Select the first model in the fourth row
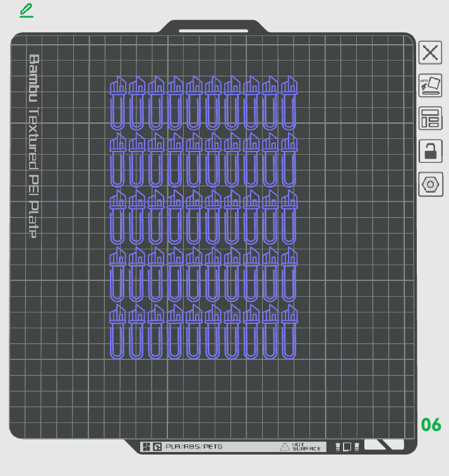The width and height of the screenshot is (449, 476). point(118,275)
